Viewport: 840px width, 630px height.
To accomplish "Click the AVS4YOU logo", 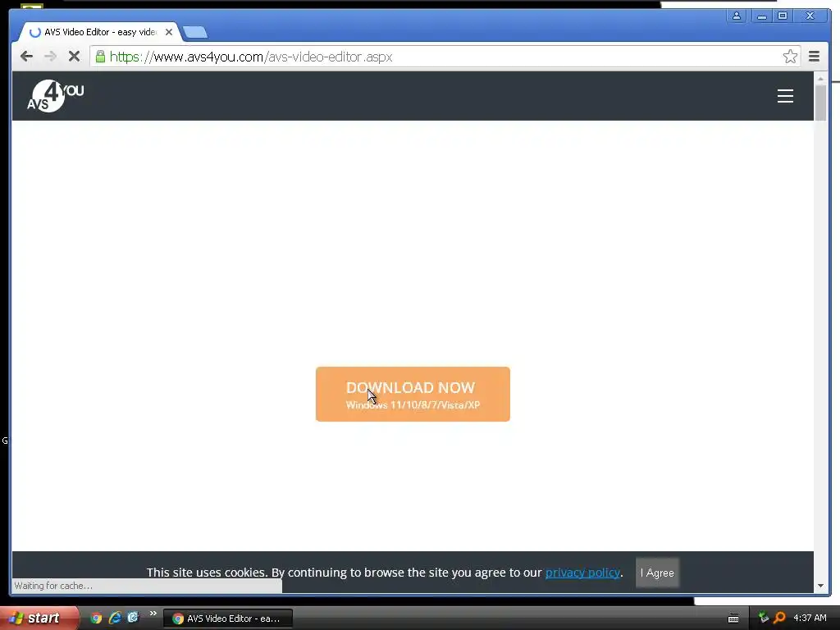I will 56,96.
